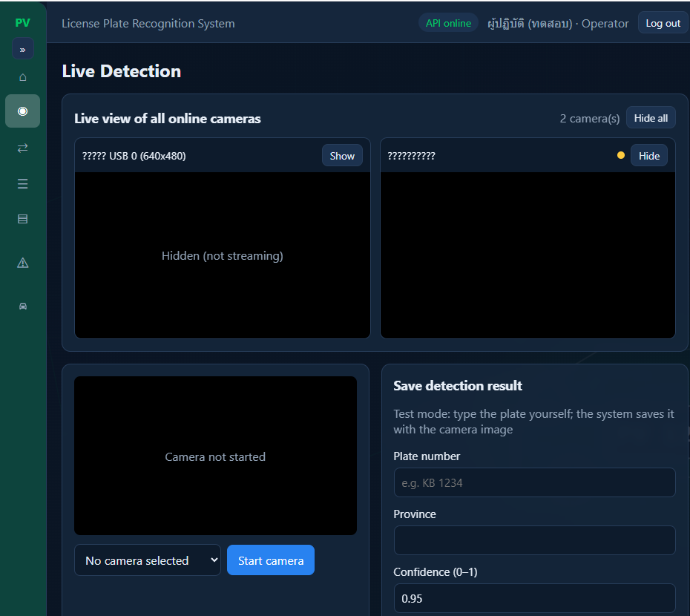Click the "USB 0 (640x480)" camera title

134,156
